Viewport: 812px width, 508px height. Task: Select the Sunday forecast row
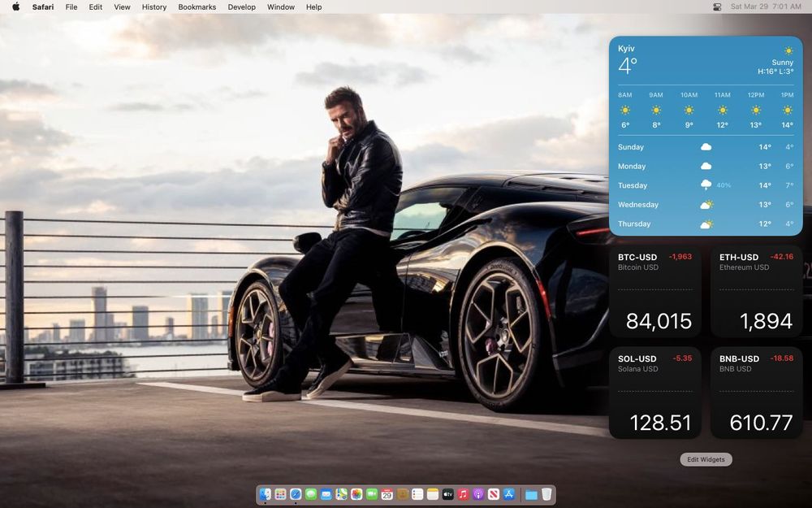(x=706, y=146)
